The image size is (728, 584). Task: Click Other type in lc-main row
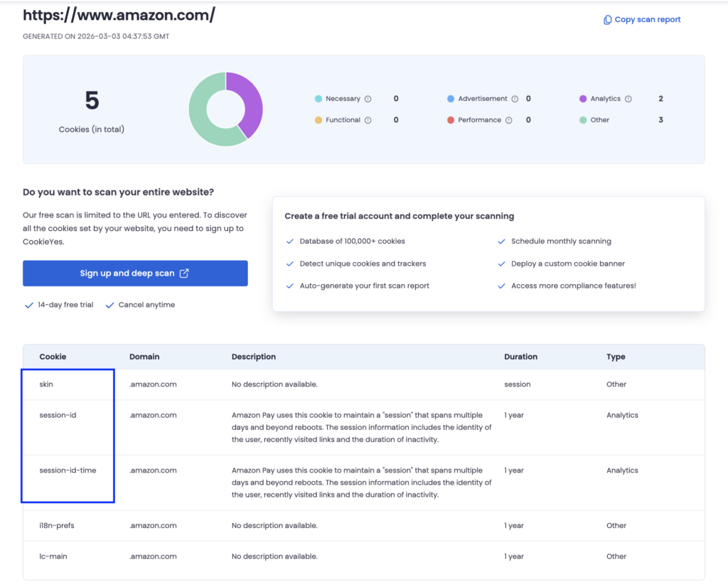click(616, 556)
